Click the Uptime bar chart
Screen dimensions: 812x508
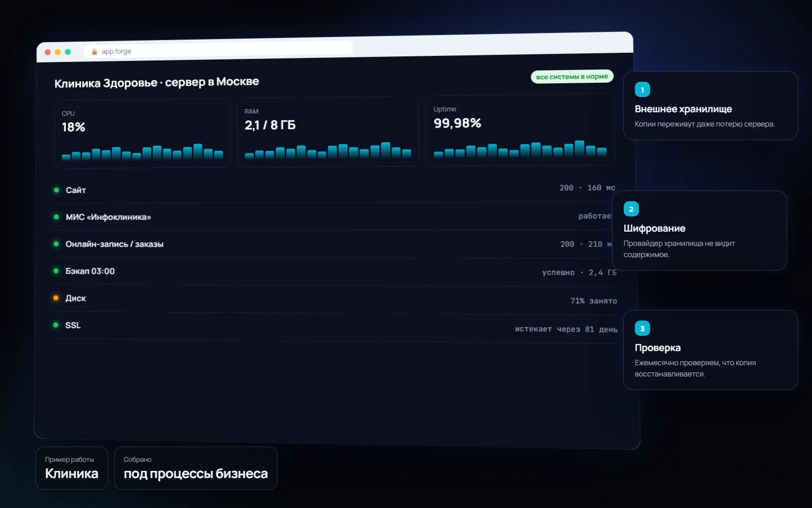coord(520,149)
